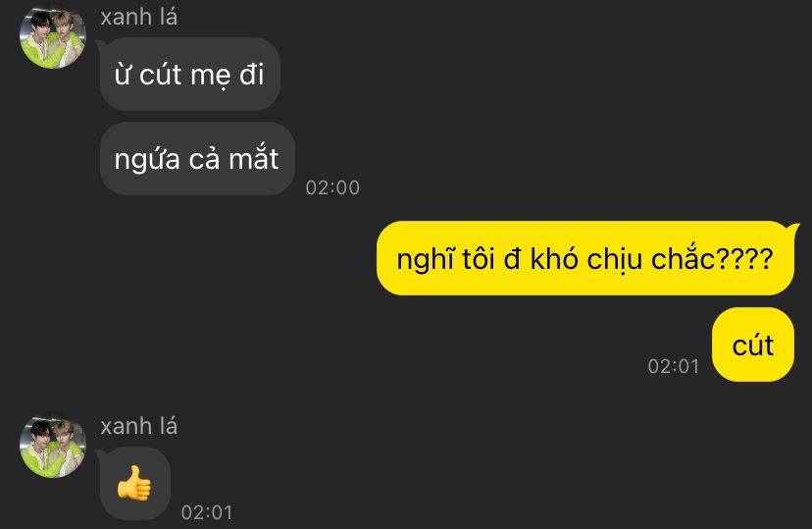Click the thumbs-up emoji message
The image size is (812, 529).
[x=134, y=483]
